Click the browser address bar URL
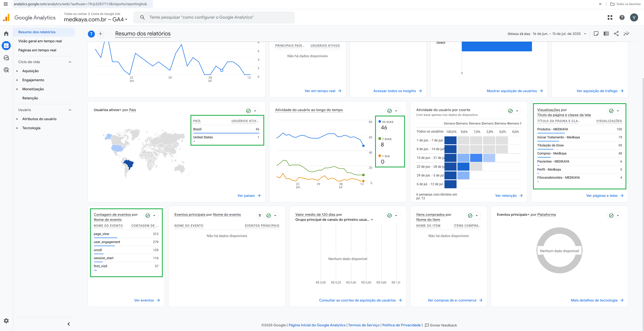644x331 pixels. 80,4
